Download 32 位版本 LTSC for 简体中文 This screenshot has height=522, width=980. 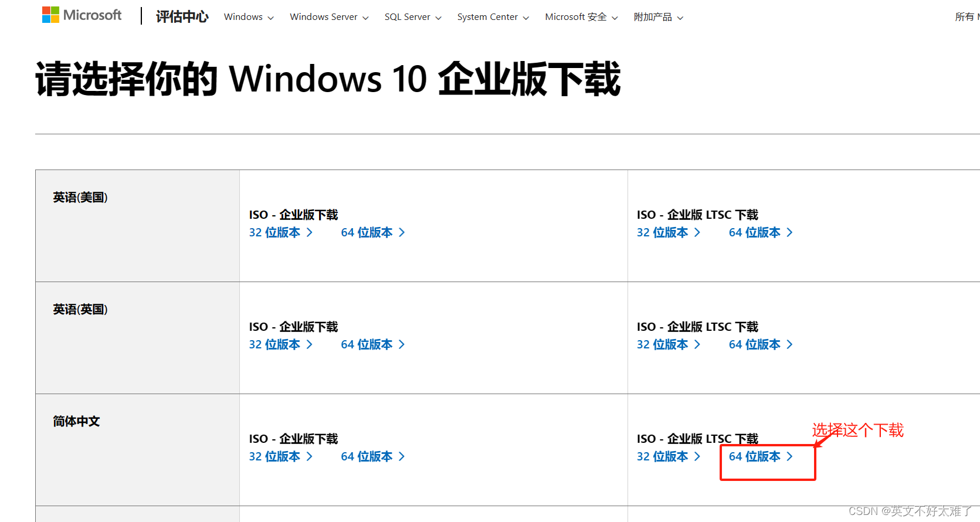coord(669,456)
